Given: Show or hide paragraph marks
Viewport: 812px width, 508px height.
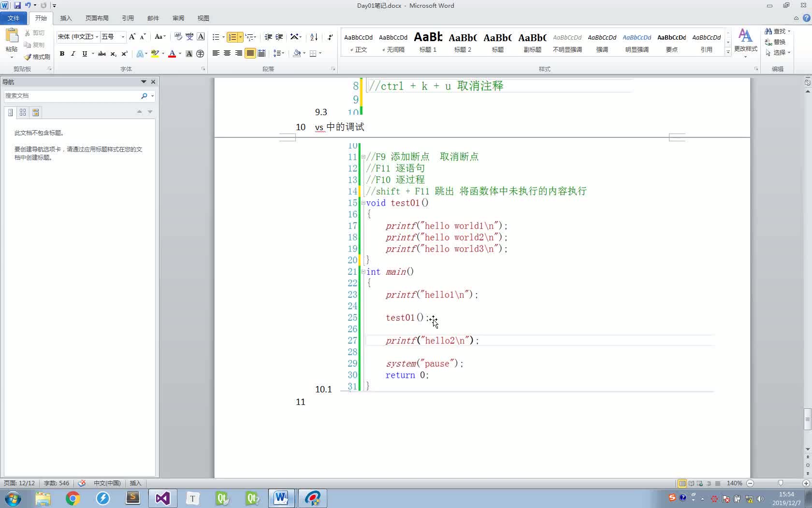Looking at the screenshot, I should 330,37.
